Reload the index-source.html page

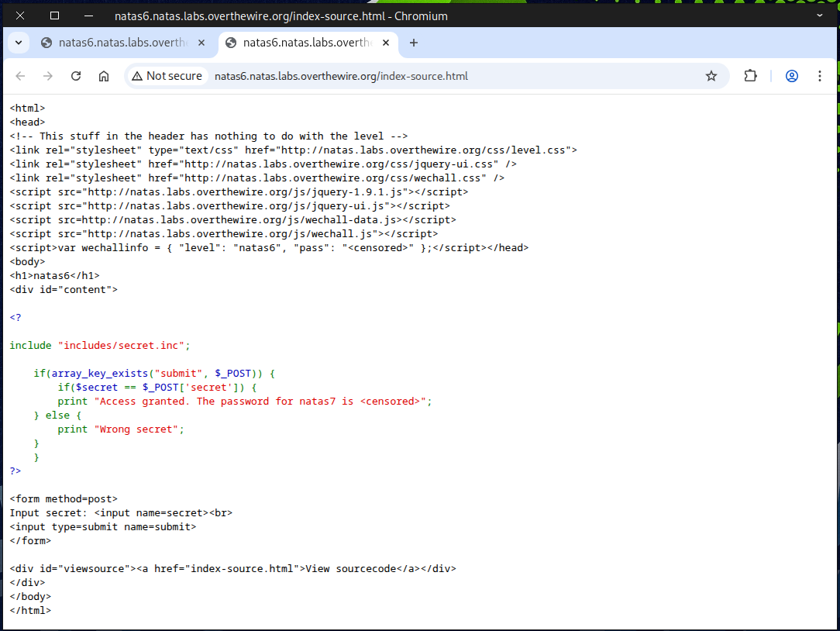coord(76,76)
